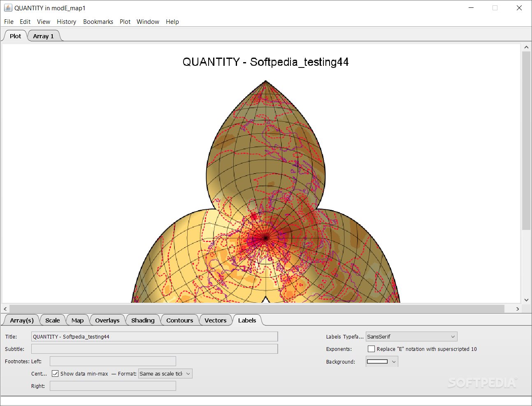Click the Java application icon in title bar

(x=8, y=8)
